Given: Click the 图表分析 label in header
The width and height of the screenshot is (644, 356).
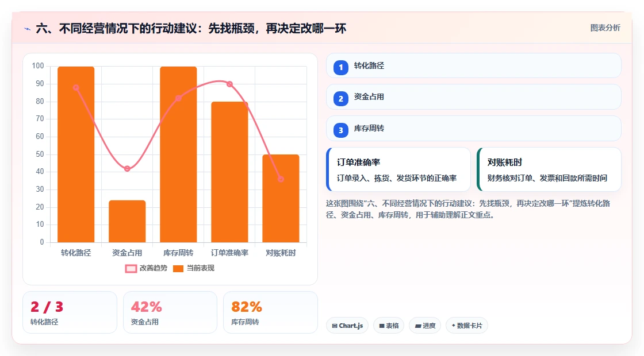Looking at the screenshot, I should pos(605,28).
